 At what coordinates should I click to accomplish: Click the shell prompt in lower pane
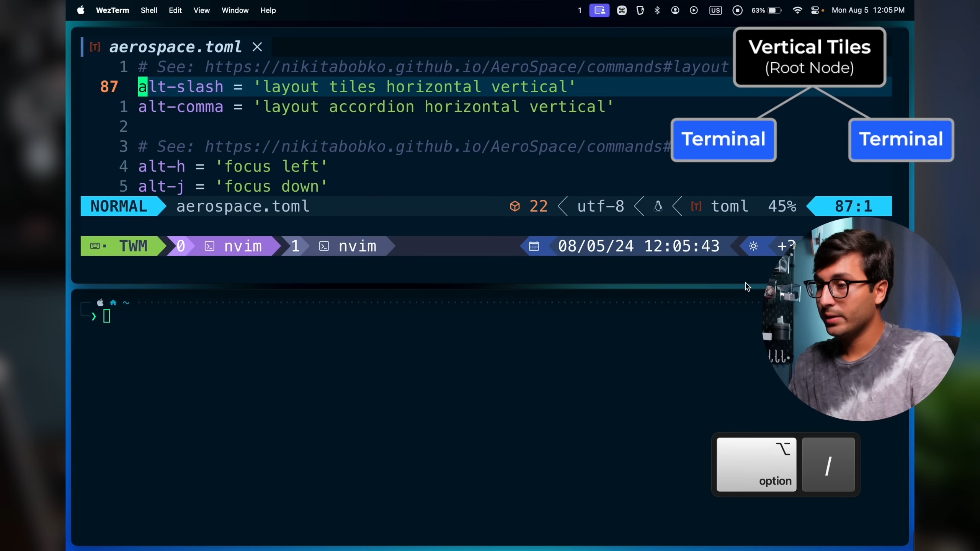pos(106,316)
